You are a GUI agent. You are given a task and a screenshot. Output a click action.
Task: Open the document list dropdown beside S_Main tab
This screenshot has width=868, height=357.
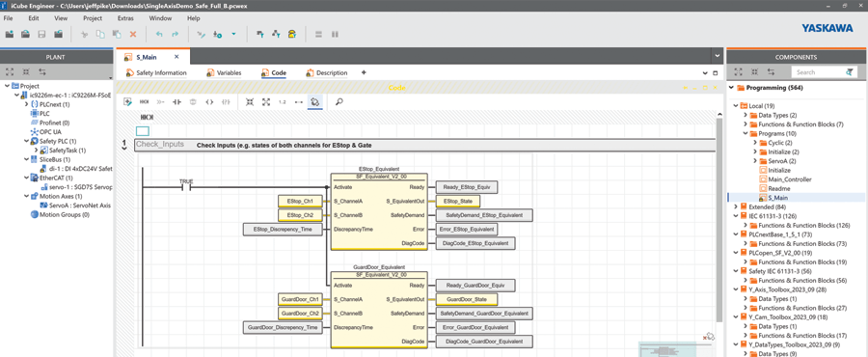coord(718,56)
